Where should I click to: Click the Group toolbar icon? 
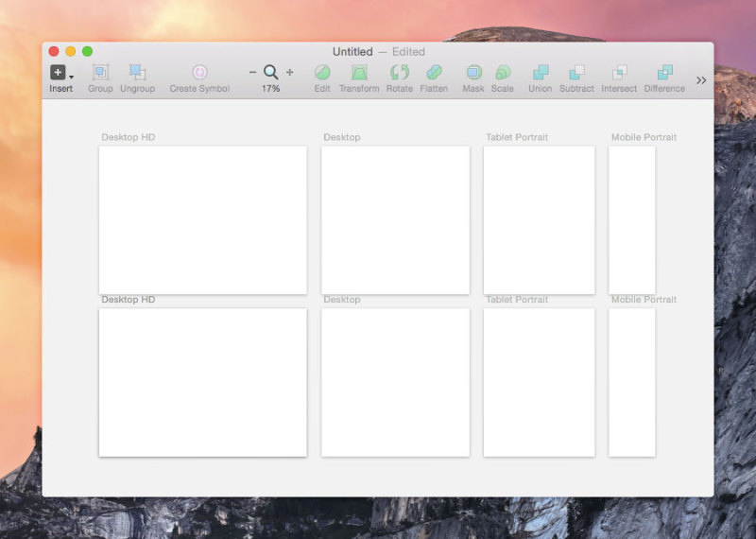click(100, 73)
